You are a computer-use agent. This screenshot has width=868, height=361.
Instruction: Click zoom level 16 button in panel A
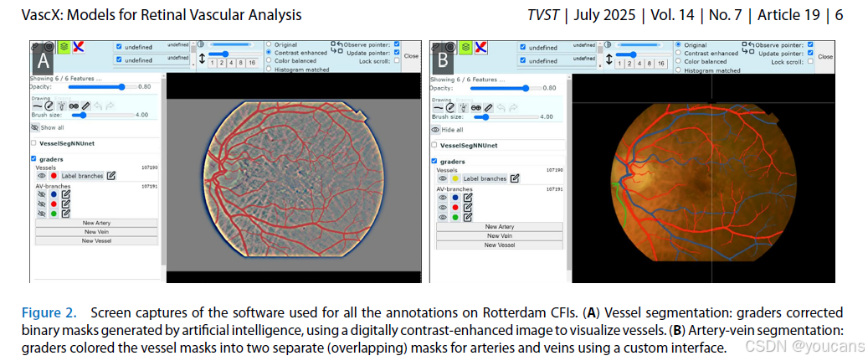click(252, 63)
